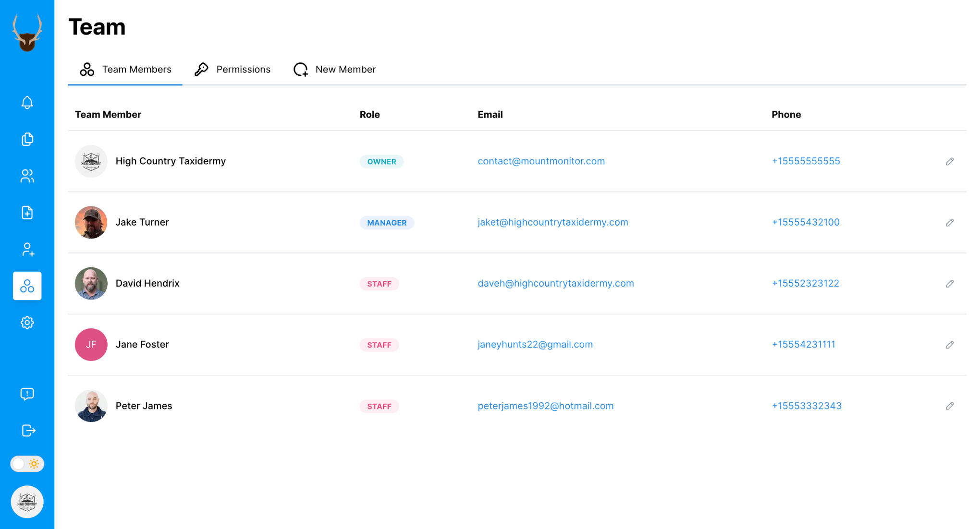Viewport: 980px width, 529px height.
Task: Click email link for High Country Taxidermy
Action: coord(541,160)
